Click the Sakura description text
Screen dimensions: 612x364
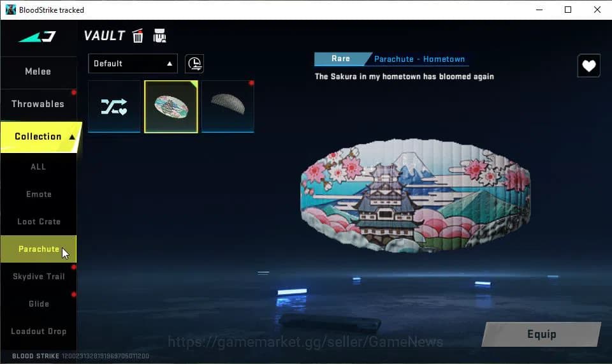pyautogui.click(x=404, y=76)
